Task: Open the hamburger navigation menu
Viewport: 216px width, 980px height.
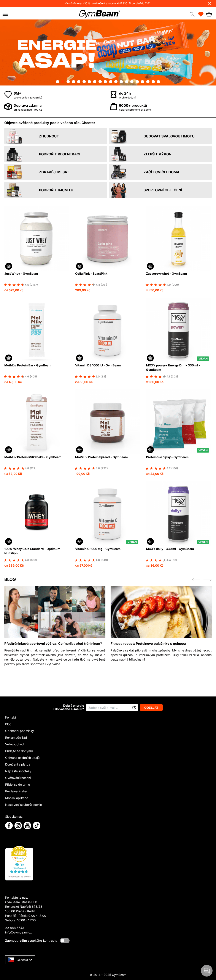Action: point(5,14)
